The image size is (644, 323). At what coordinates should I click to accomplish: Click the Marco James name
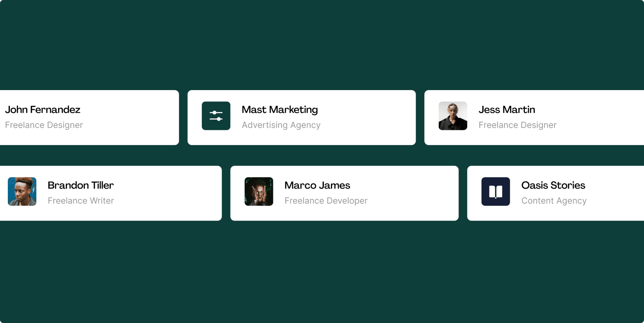click(317, 185)
